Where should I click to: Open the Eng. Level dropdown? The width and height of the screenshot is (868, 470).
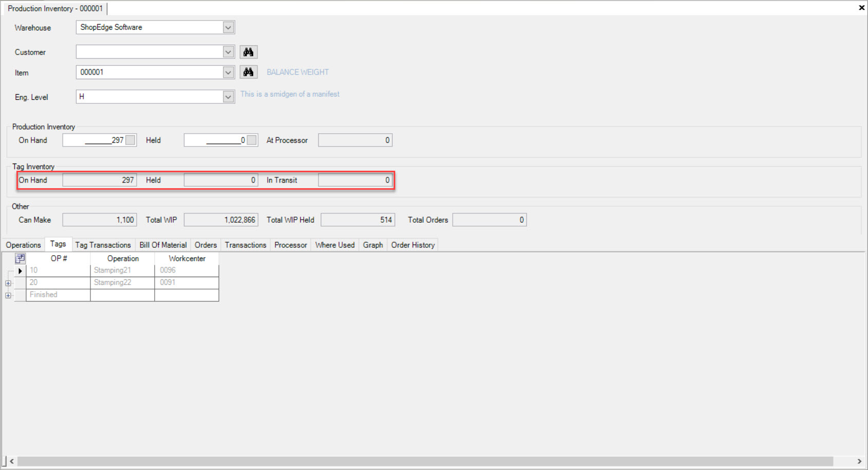pos(228,97)
